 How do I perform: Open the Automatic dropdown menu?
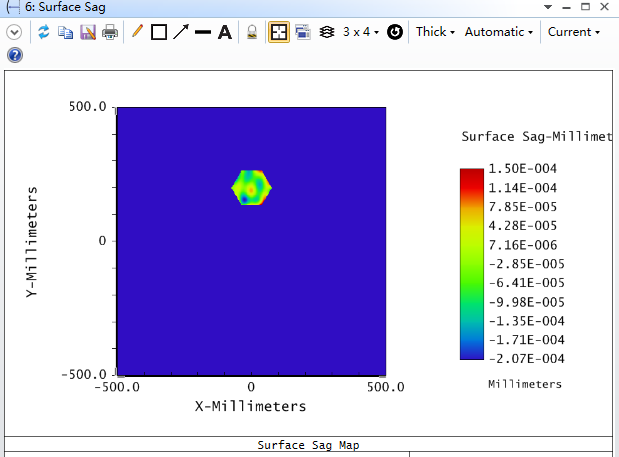pos(499,32)
